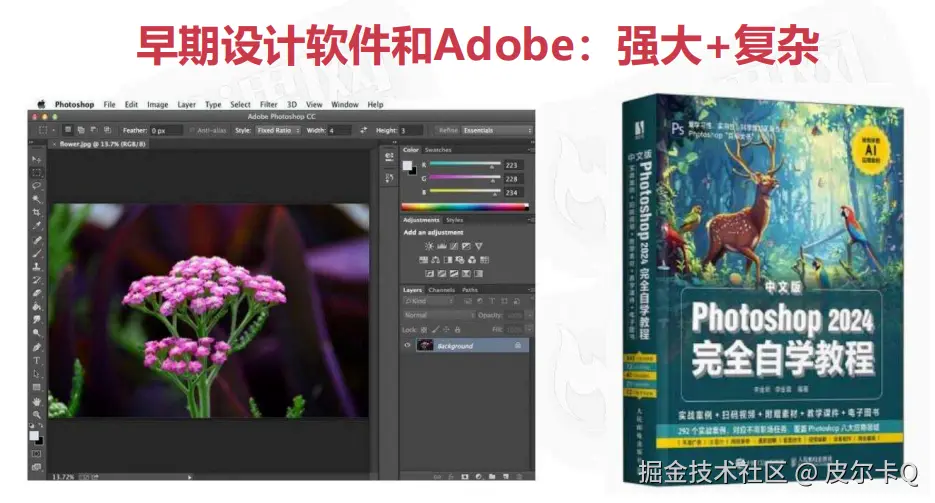
Task: Toggle the Anti-alias checkbox
Action: 192,130
